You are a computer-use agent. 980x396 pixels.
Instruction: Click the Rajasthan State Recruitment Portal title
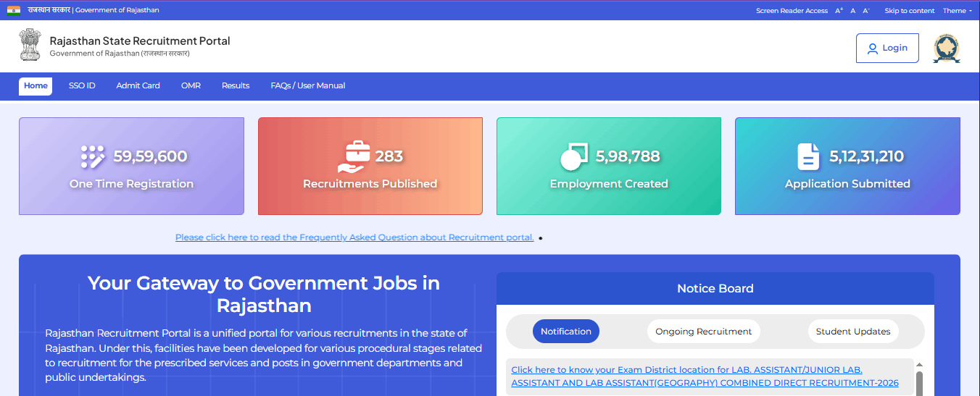coord(140,41)
